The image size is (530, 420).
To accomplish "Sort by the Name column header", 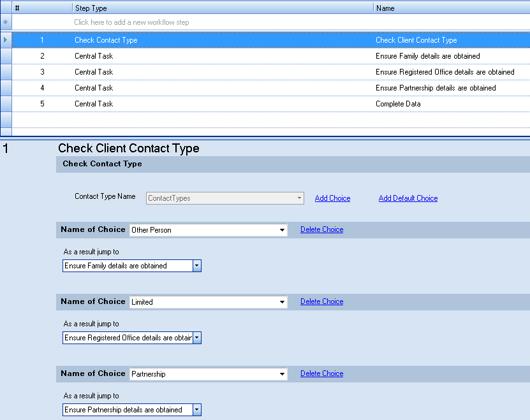I will [452, 8].
